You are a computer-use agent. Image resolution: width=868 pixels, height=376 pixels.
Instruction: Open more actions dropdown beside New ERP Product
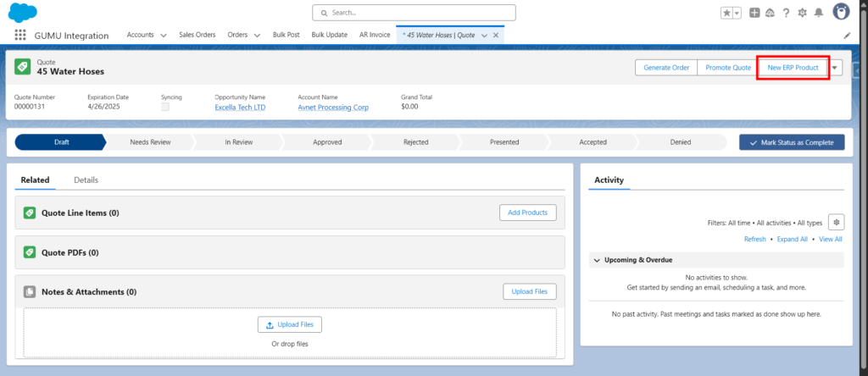click(x=835, y=68)
